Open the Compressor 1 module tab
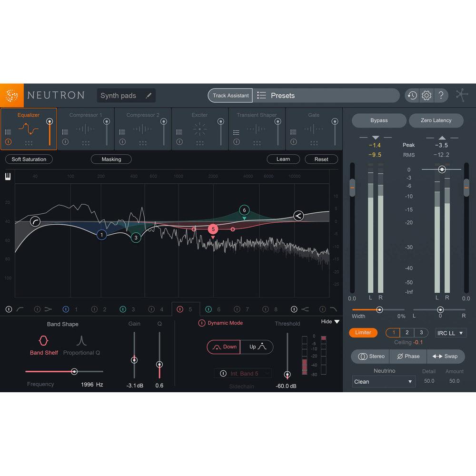 tap(86, 129)
